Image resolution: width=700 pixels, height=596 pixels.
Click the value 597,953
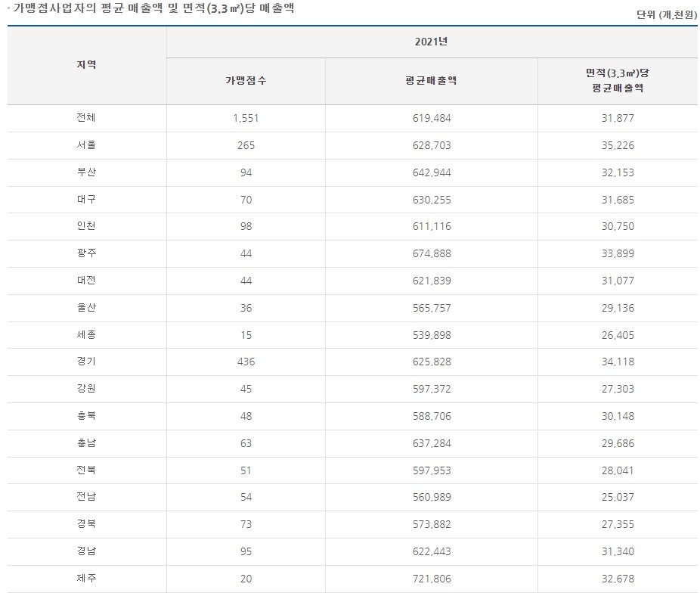[432, 471]
